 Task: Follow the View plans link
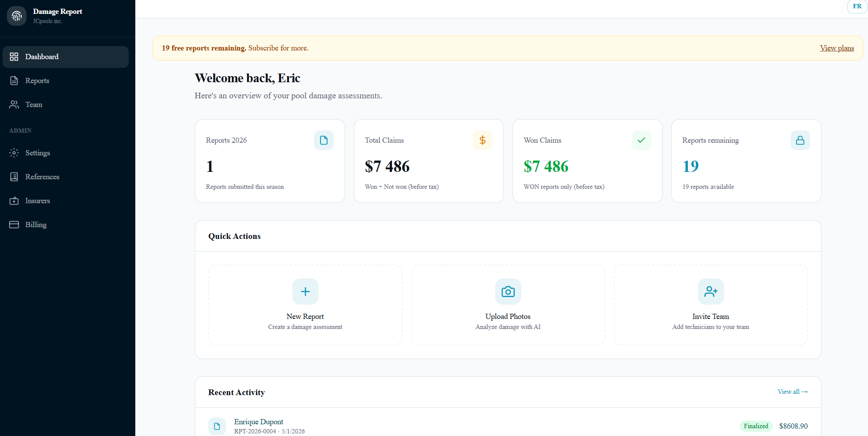(837, 48)
